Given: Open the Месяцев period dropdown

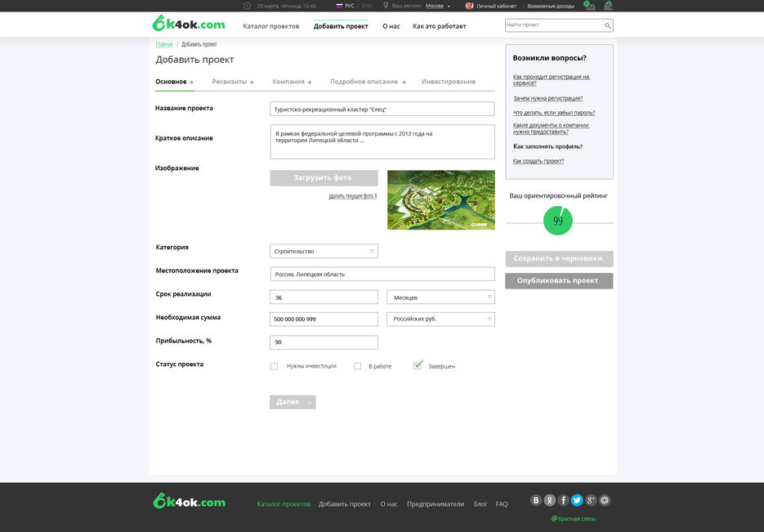Looking at the screenshot, I should [x=440, y=297].
